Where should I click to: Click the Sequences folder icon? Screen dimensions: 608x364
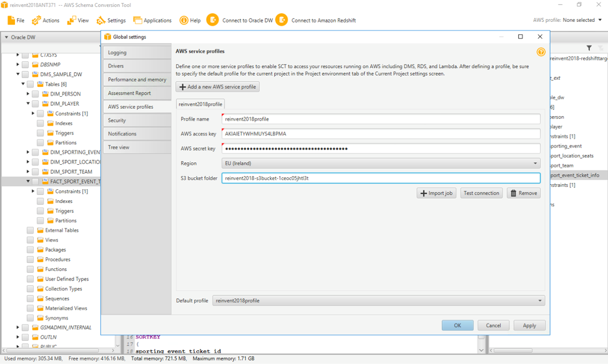click(x=41, y=298)
